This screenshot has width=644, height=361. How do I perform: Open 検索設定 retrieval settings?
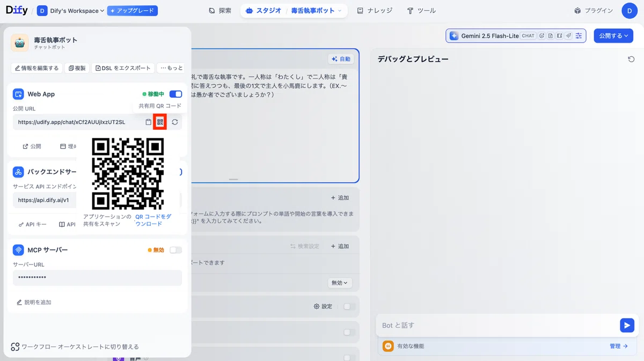click(305, 246)
